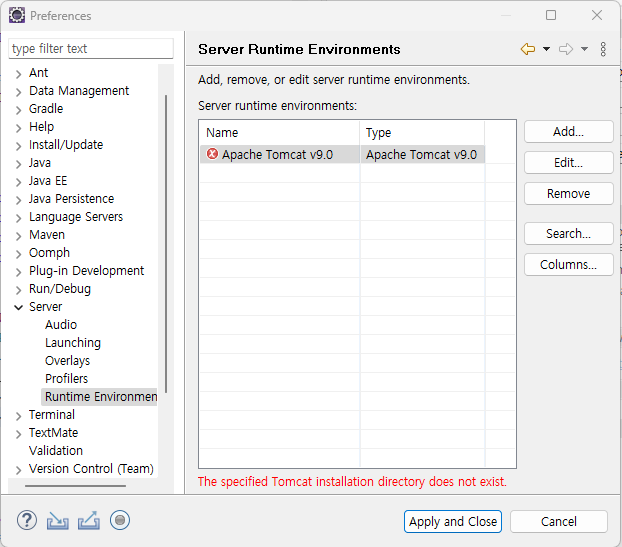
Task: Click the red error icon on the Tomcat row
Action: (213, 154)
